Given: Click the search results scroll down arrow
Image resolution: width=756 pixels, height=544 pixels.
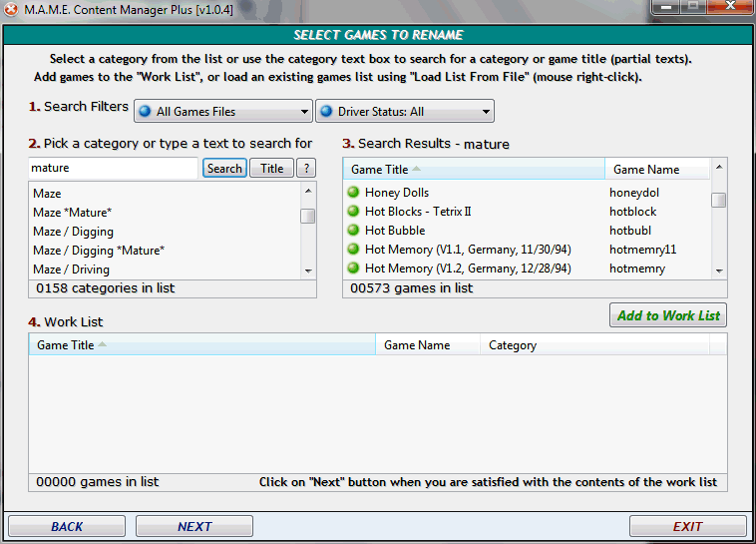Looking at the screenshot, I should tap(719, 271).
